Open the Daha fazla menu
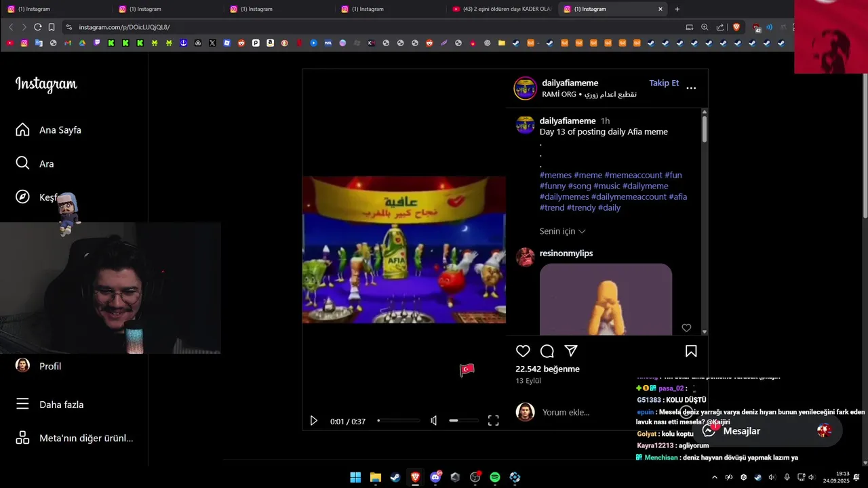The image size is (868, 488). (50, 405)
